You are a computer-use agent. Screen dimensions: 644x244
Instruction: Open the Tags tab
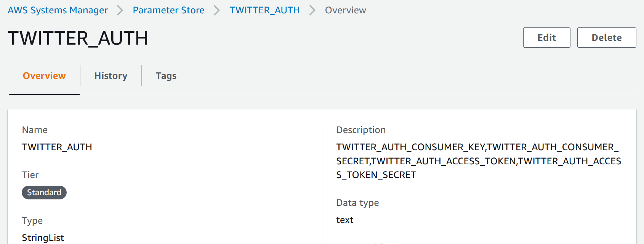(166, 76)
